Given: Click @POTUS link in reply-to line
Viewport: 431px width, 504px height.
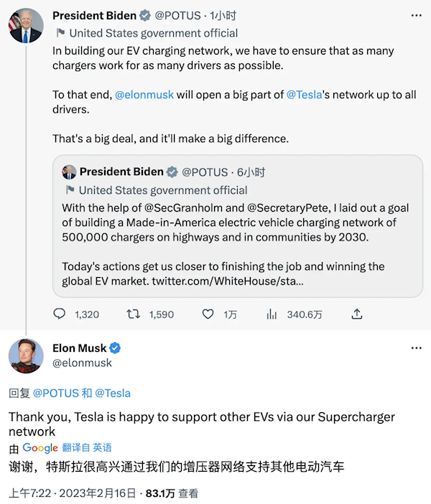Looking at the screenshot, I should tap(55, 393).
